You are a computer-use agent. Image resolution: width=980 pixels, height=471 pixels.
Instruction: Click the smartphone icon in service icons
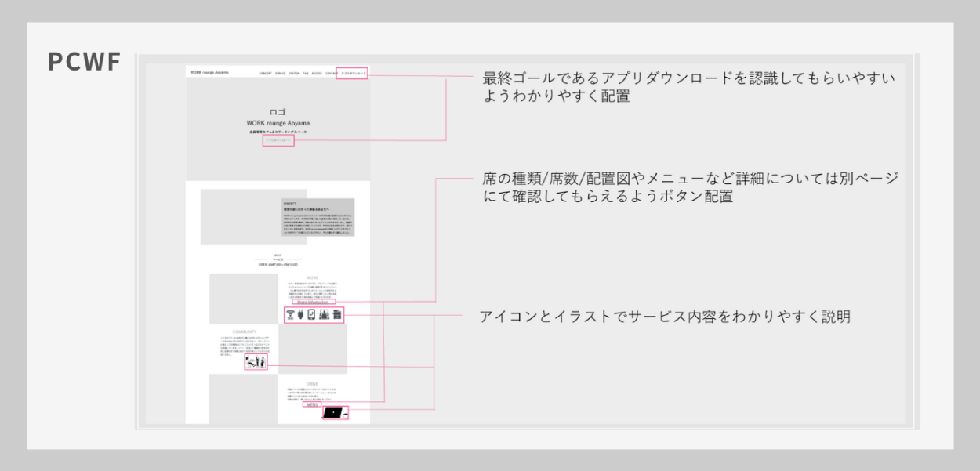311,315
